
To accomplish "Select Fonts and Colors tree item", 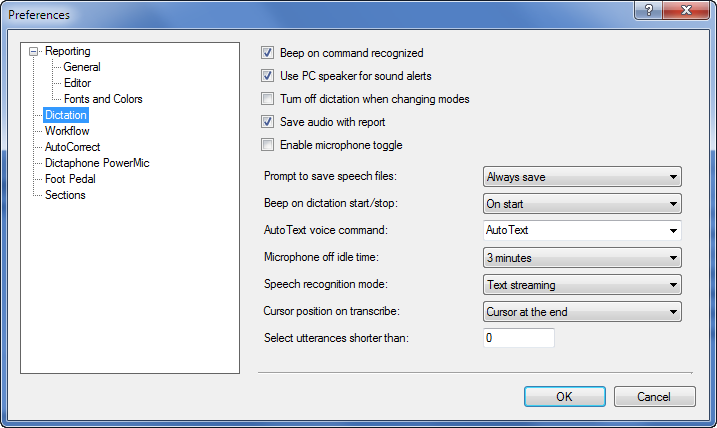I will coord(103,99).
